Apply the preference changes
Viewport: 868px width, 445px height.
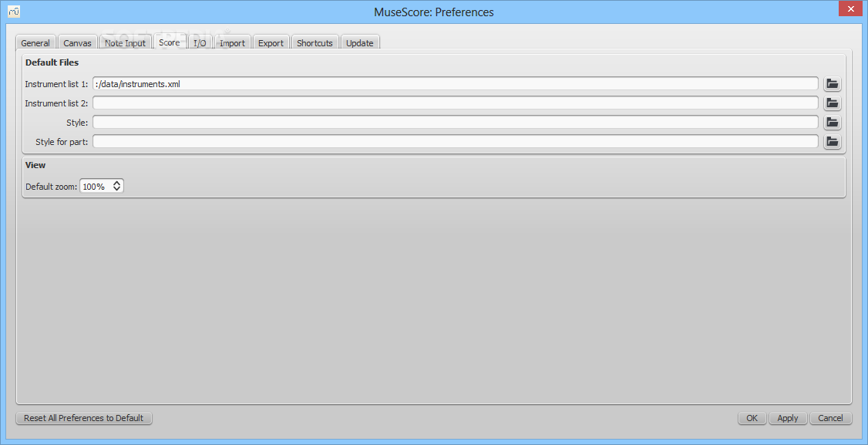(x=788, y=418)
